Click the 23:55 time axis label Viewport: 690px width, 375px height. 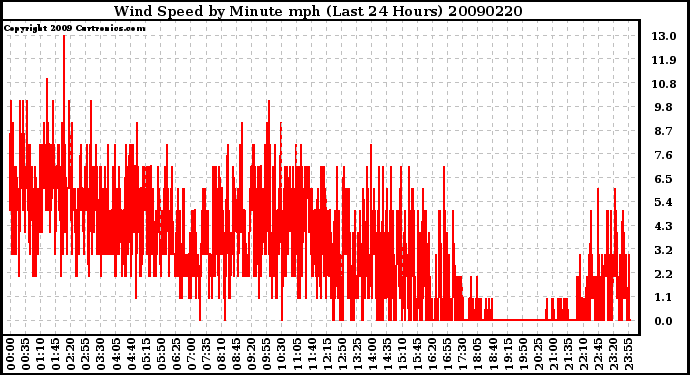pos(628,354)
